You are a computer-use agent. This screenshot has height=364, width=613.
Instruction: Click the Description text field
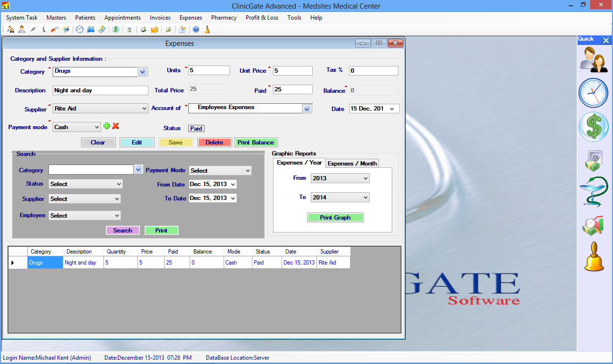(101, 90)
